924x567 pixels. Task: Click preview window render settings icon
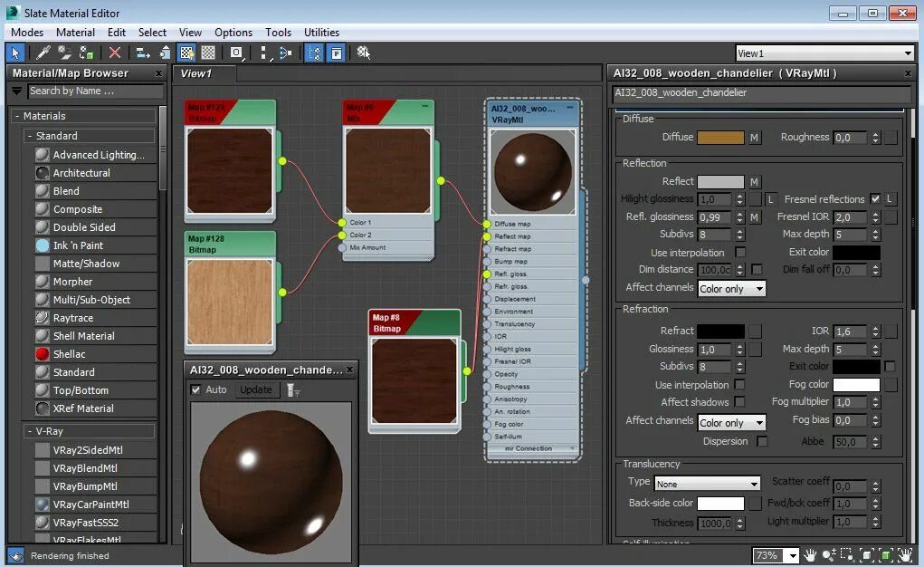[292, 390]
